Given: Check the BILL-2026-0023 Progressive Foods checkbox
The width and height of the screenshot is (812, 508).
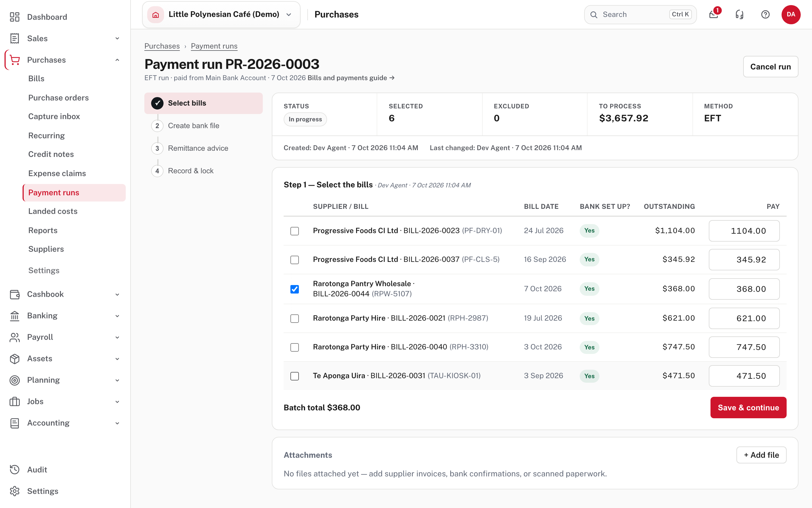Looking at the screenshot, I should coord(295,231).
